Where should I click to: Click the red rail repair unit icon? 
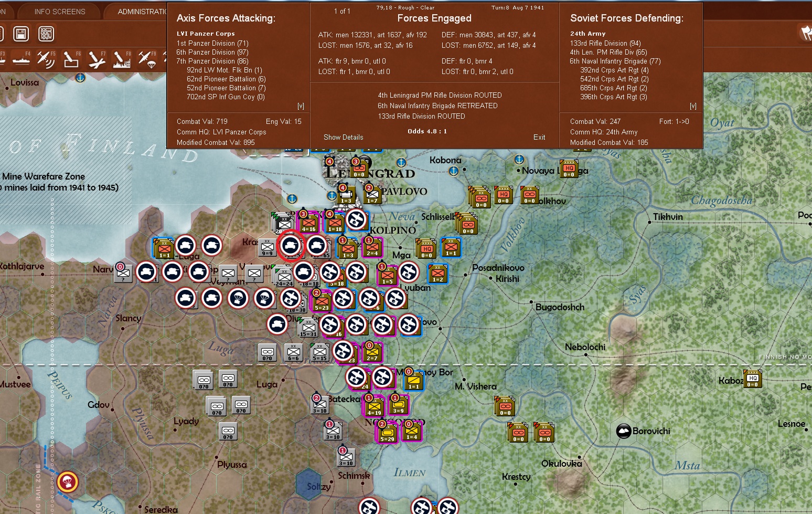(67, 481)
